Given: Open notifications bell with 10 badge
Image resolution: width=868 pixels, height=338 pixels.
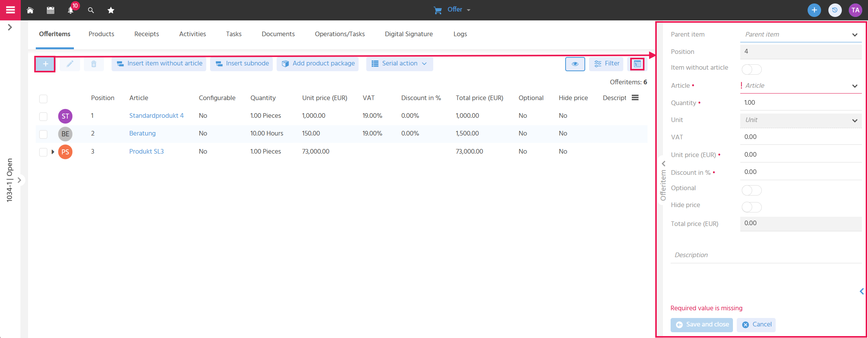Looking at the screenshot, I should [71, 10].
